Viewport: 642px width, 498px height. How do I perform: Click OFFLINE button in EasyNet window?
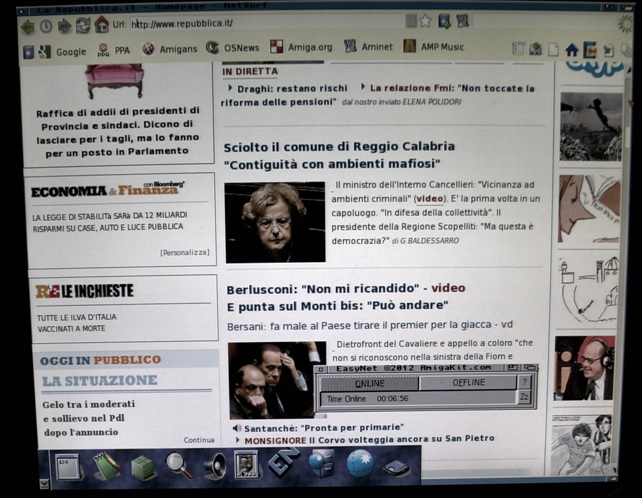(x=468, y=383)
